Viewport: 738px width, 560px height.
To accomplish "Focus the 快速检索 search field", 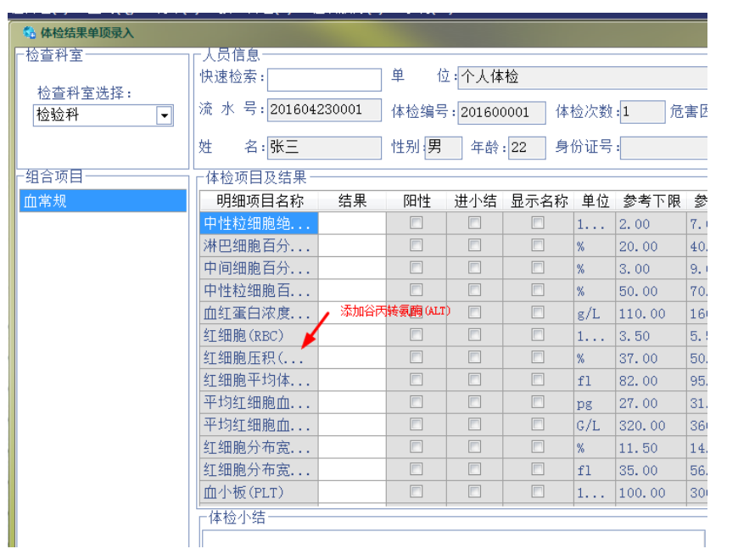I will click(324, 79).
